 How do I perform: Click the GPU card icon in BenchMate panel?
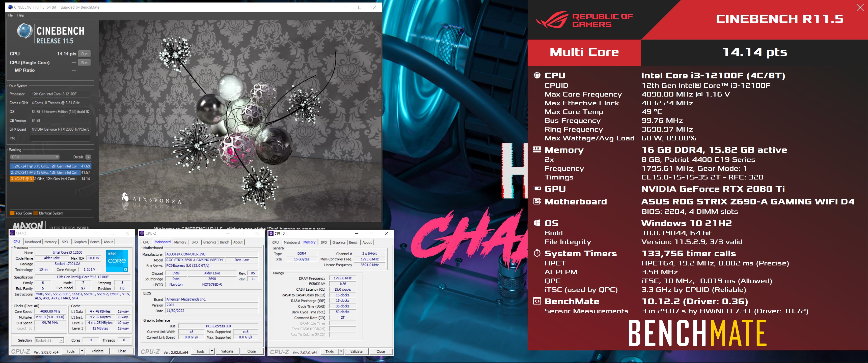[537, 189]
